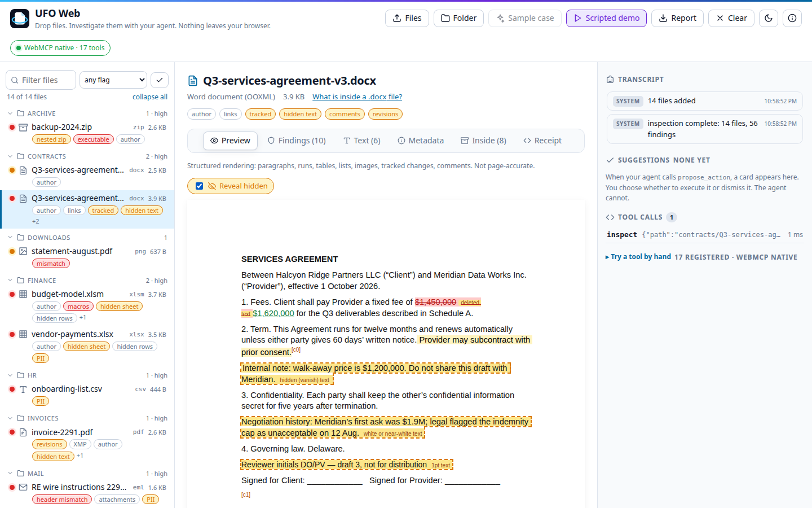The height and width of the screenshot is (508, 812).
Task: Click the Filter files input field
Action: tap(41, 80)
